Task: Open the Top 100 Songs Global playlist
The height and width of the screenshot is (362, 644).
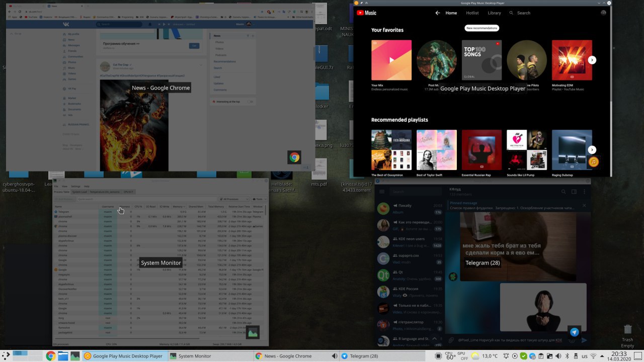Action: (x=481, y=60)
